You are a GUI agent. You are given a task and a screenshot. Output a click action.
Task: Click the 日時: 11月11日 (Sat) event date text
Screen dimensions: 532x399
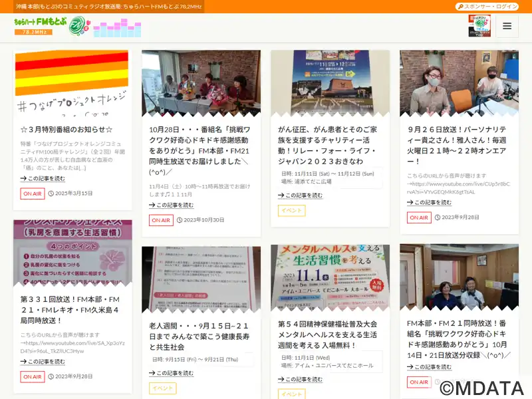click(327, 174)
